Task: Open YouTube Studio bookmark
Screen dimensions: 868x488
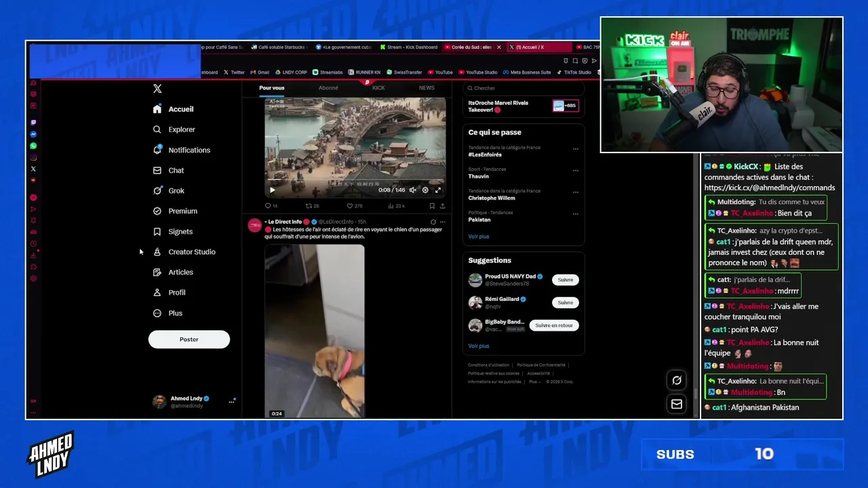Action: [x=478, y=73]
